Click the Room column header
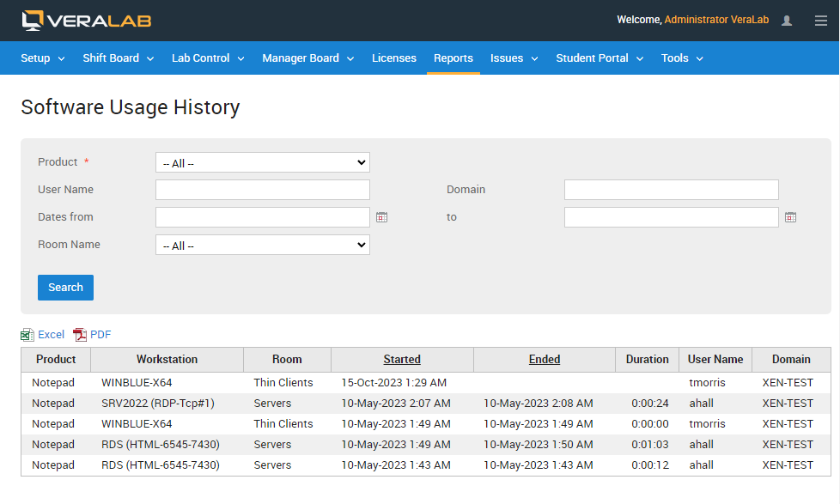The height and width of the screenshot is (504, 840). point(287,360)
